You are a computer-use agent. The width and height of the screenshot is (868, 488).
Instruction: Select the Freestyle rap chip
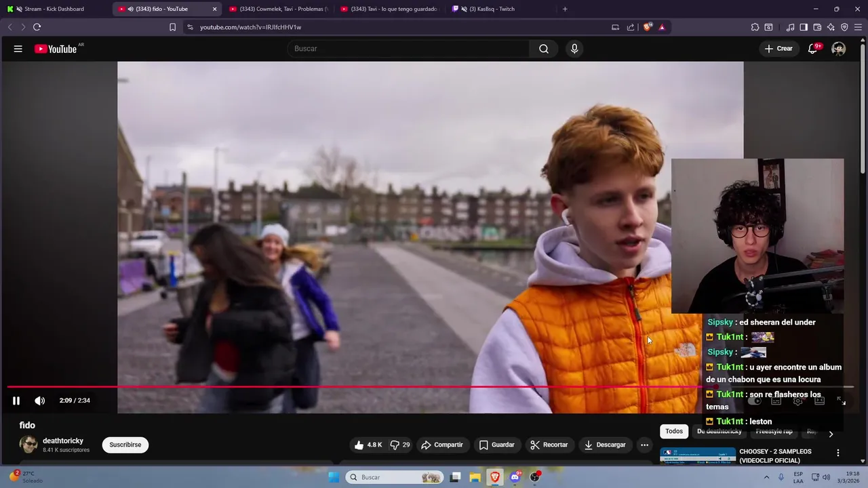pyautogui.click(x=774, y=432)
